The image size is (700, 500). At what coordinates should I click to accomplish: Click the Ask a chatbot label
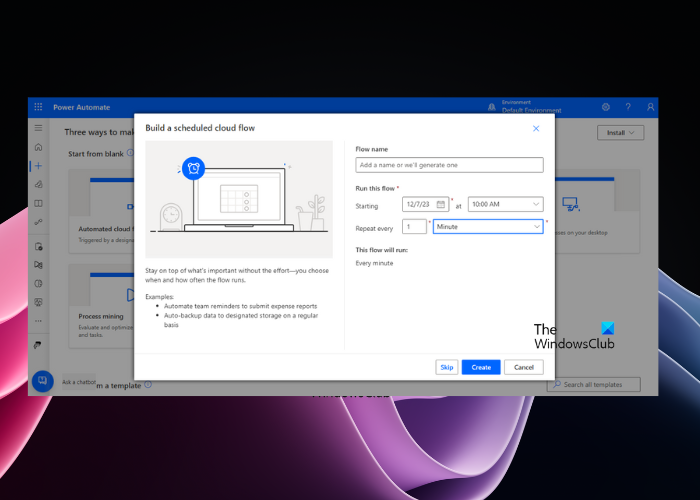(79, 382)
